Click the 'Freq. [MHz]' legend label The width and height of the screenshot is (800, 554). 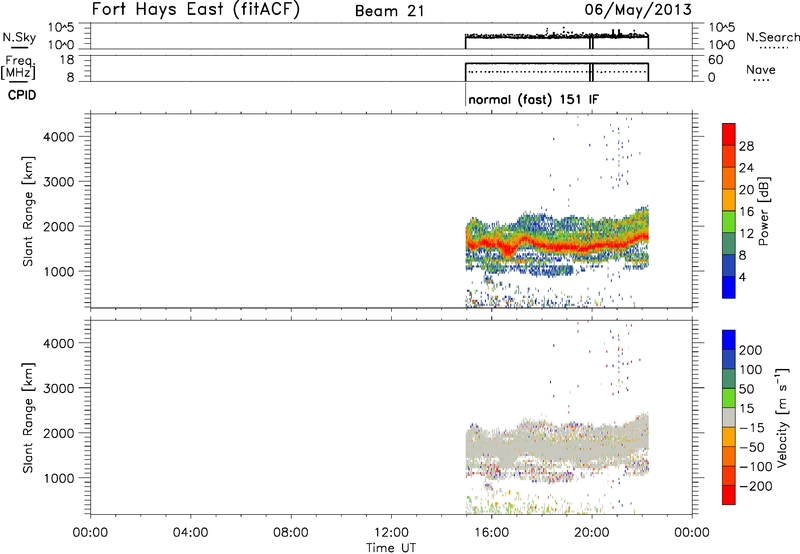click(19, 67)
